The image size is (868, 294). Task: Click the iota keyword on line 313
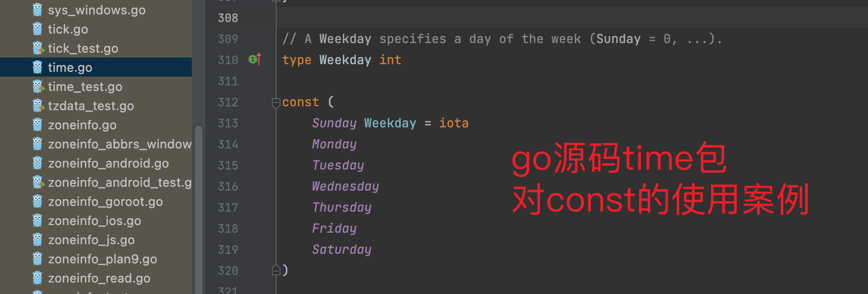pos(454,123)
